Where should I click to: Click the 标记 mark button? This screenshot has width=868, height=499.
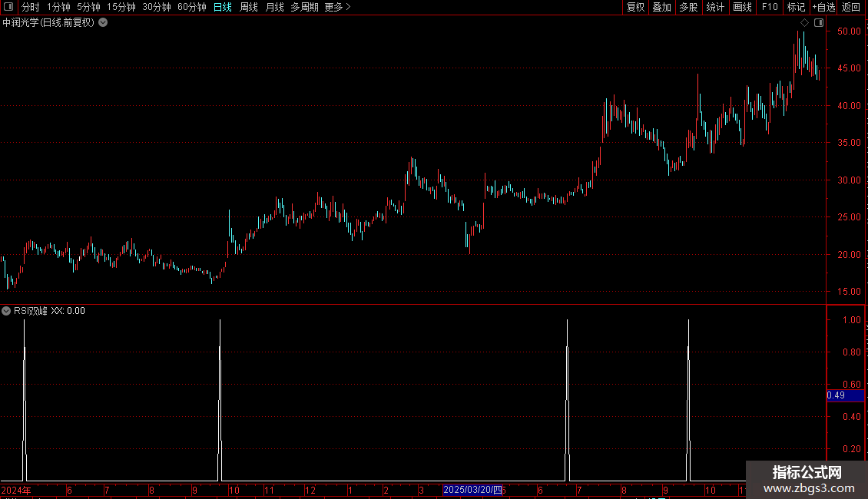(x=796, y=7)
